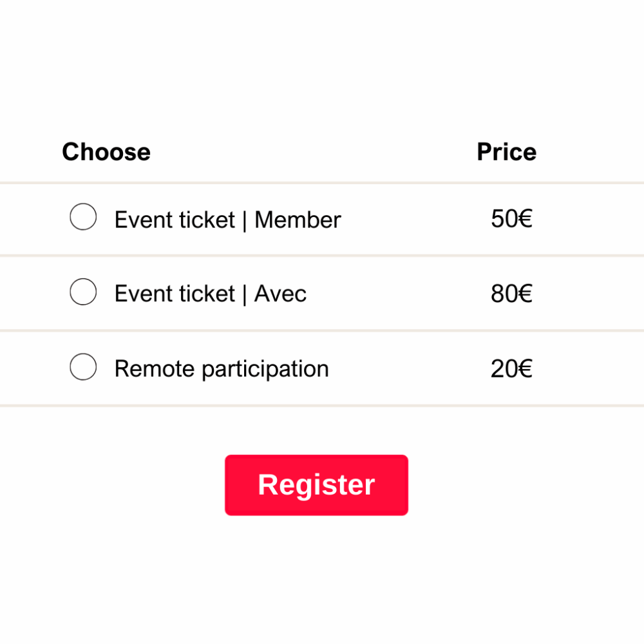Select the Remote participation radio button
The image size is (644, 644).
(82, 366)
